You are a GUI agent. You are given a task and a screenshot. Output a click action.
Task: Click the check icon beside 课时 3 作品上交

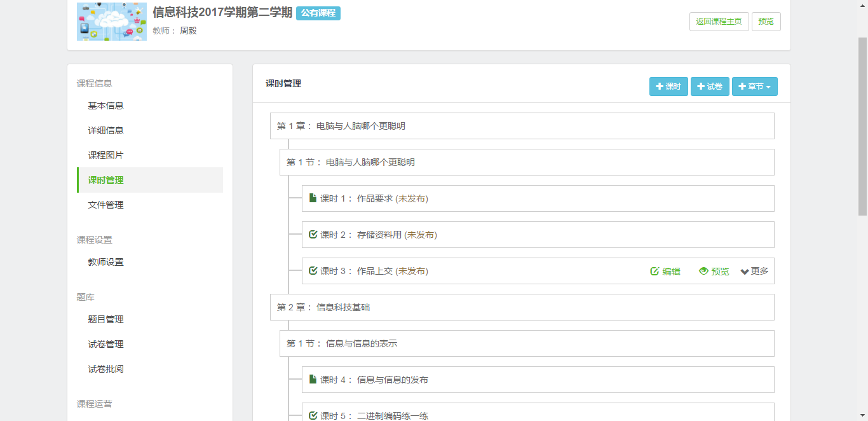pos(313,271)
